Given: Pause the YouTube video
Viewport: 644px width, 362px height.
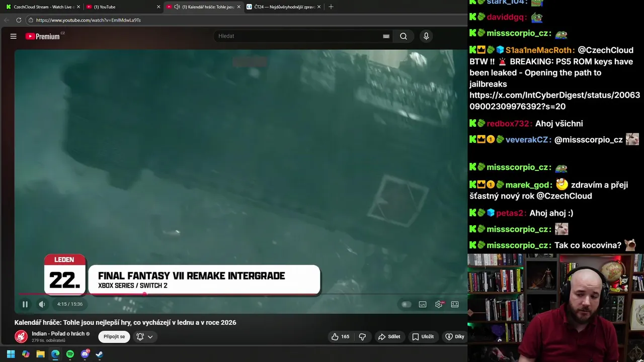Looking at the screenshot, I should tap(25, 304).
